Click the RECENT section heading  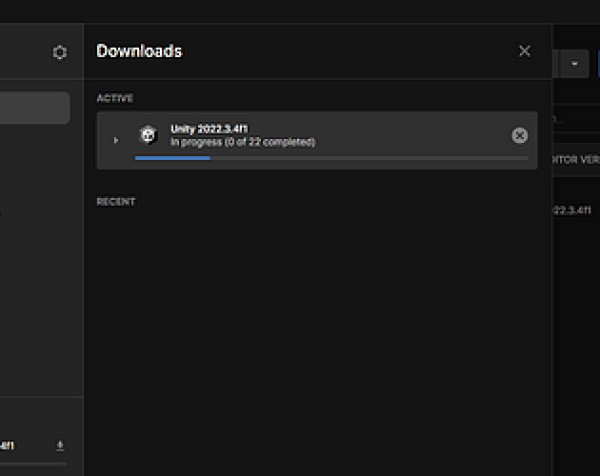click(116, 202)
